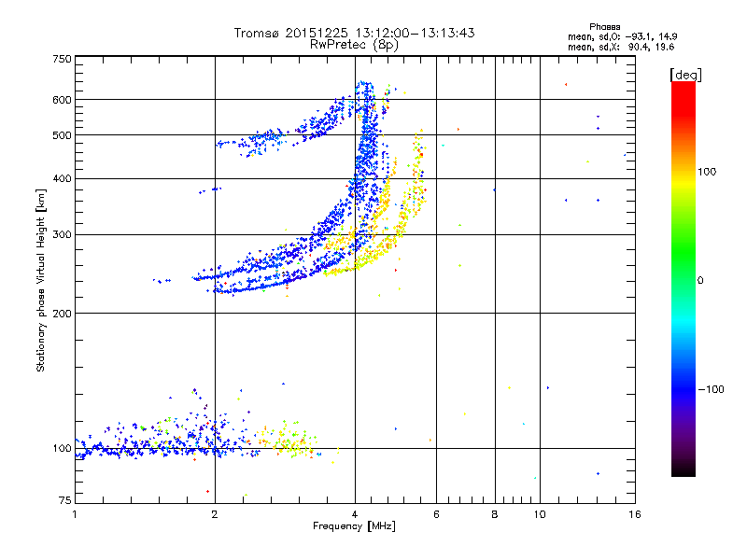747x560 pixels.
Task: Click the 'Phases' header label
Action: [x=604, y=27]
